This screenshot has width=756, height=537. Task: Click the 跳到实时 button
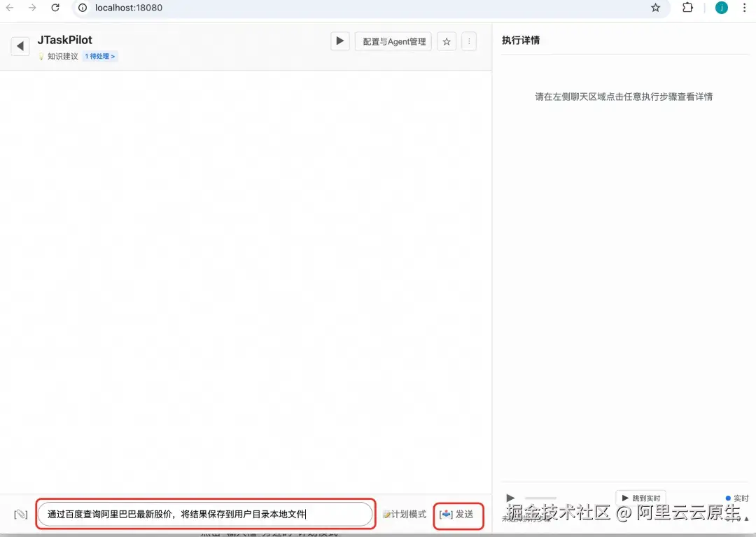coord(640,498)
